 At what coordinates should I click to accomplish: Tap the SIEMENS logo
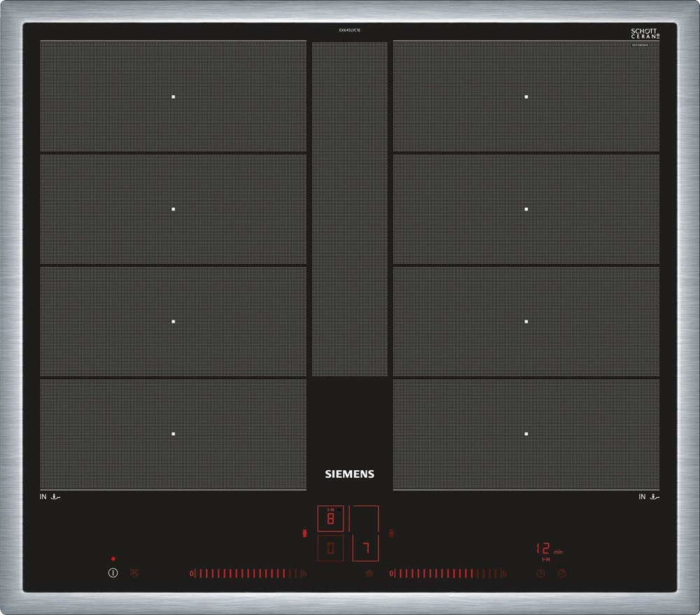350,474
